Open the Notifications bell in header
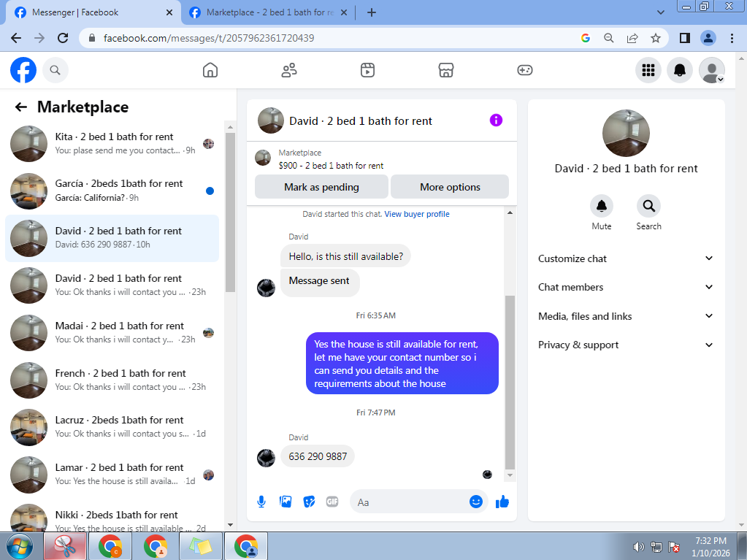Viewport: 747px width, 560px height. 679,71
